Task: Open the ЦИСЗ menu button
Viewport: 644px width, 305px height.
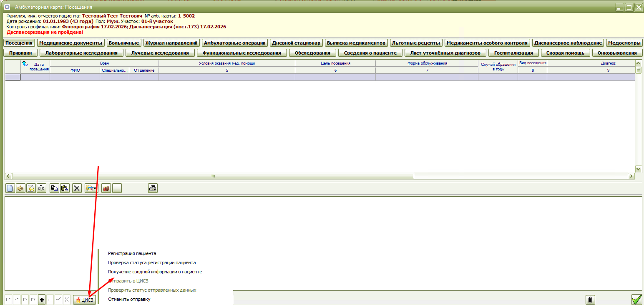Action: [x=84, y=300]
